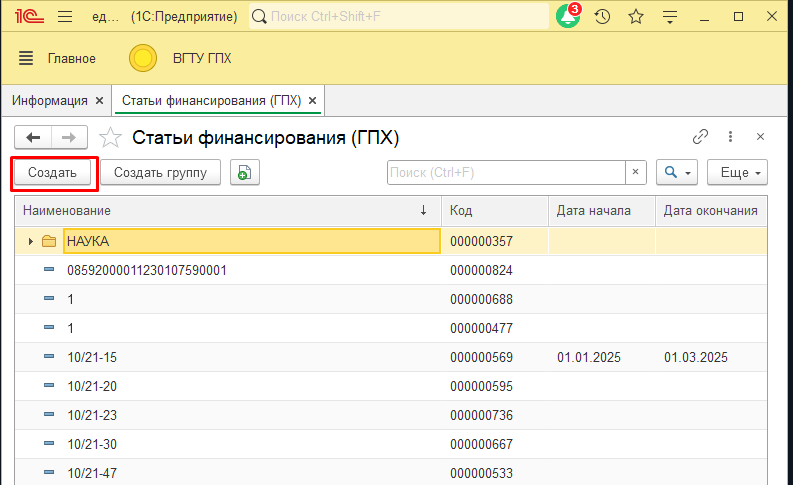793x485 pixels.
Task: Open the history clock icon
Action: pos(602,17)
